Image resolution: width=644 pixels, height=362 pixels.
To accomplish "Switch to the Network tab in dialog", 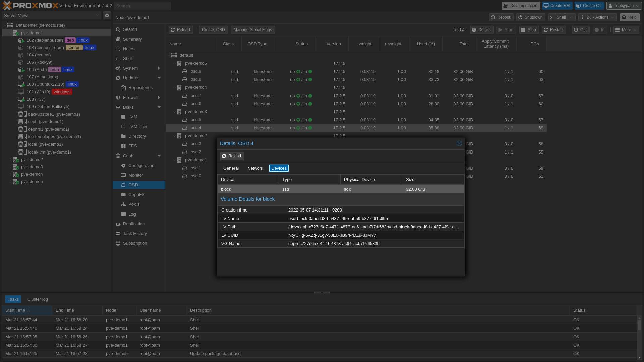I will (x=255, y=168).
